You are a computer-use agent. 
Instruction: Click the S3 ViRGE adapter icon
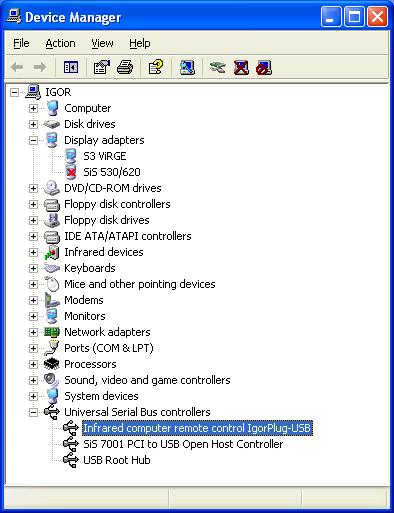tap(71, 156)
